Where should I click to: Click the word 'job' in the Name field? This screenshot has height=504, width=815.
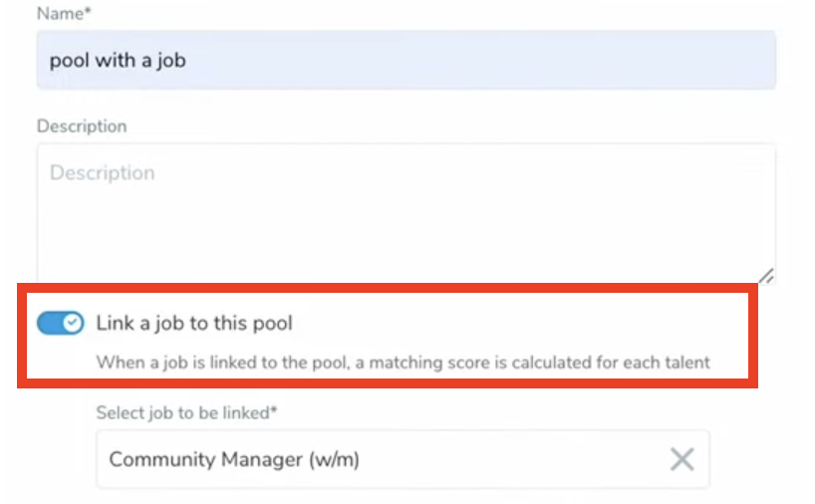[170, 61]
